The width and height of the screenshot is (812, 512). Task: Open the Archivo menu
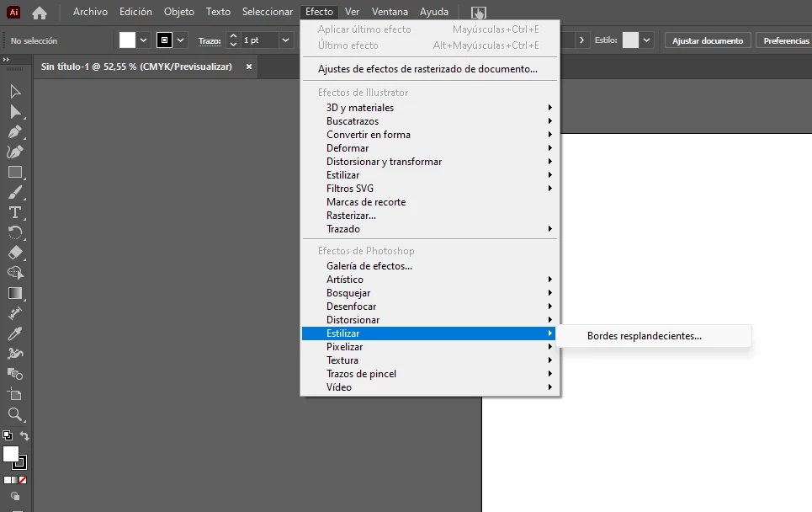point(90,12)
